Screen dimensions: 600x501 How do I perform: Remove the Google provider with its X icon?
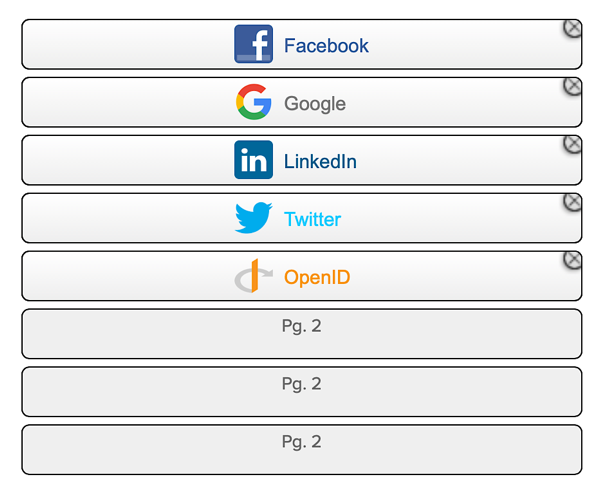tap(572, 86)
